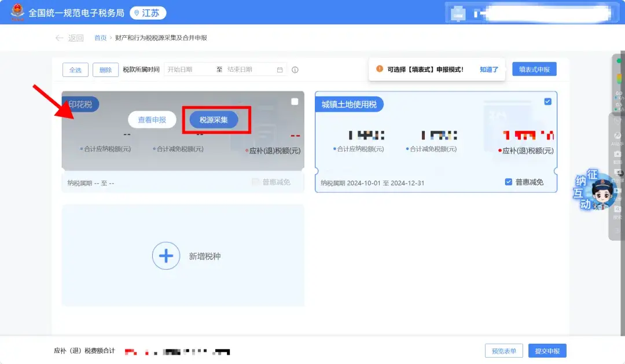Open the 结束日期 date picker

click(x=249, y=69)
